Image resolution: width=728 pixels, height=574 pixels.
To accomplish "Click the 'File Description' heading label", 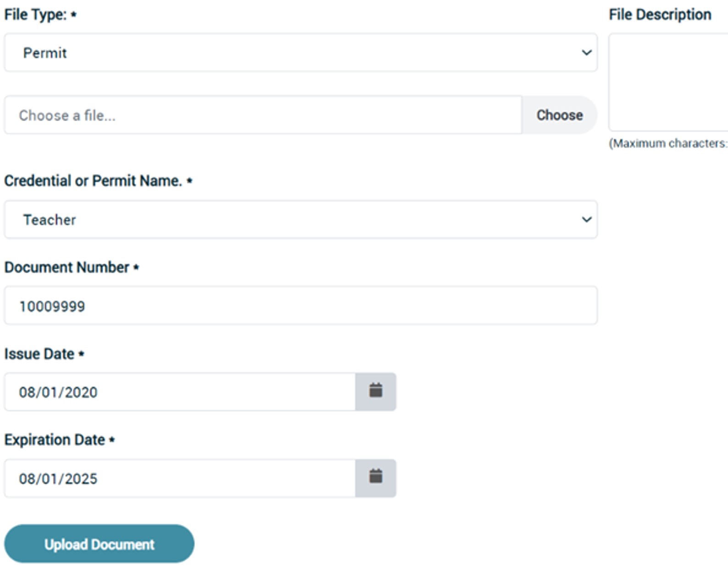I will click(x=660, y=15).
